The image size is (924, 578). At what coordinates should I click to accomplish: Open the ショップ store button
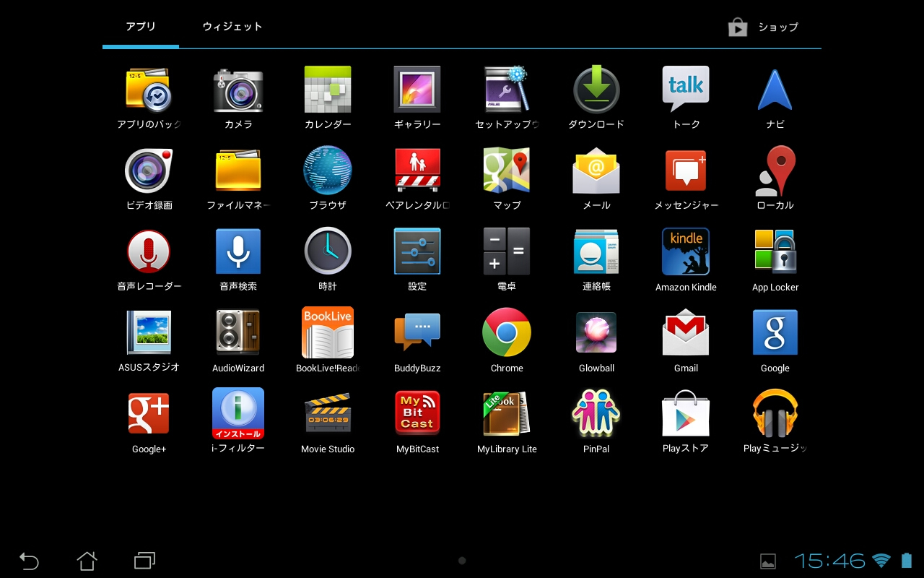(x=764, y=27)
